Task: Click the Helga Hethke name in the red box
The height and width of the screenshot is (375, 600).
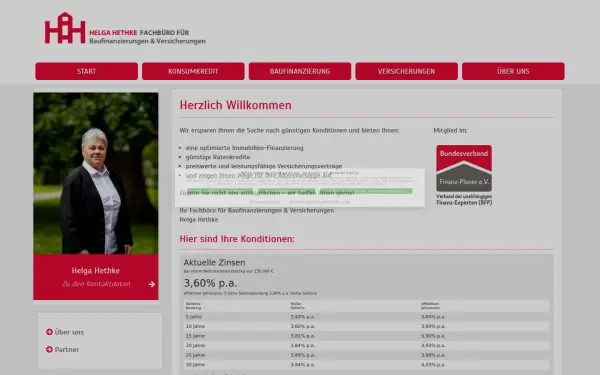Action: coord(96,271)
